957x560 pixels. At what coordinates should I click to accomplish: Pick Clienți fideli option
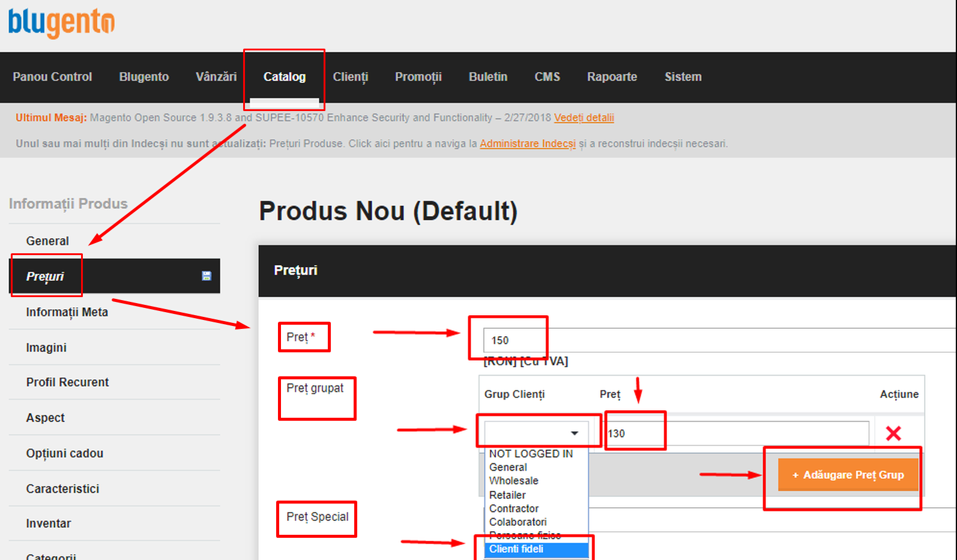536,549
